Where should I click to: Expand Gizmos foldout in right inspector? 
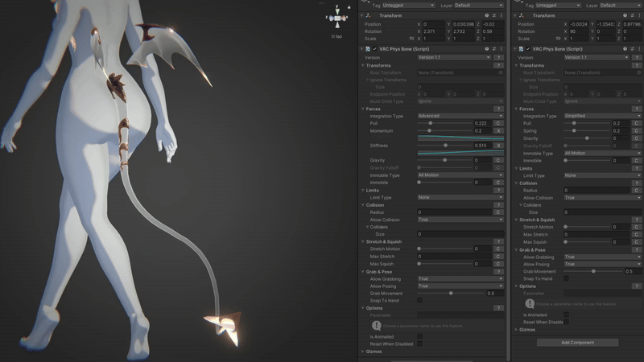(x=516, y=330)
